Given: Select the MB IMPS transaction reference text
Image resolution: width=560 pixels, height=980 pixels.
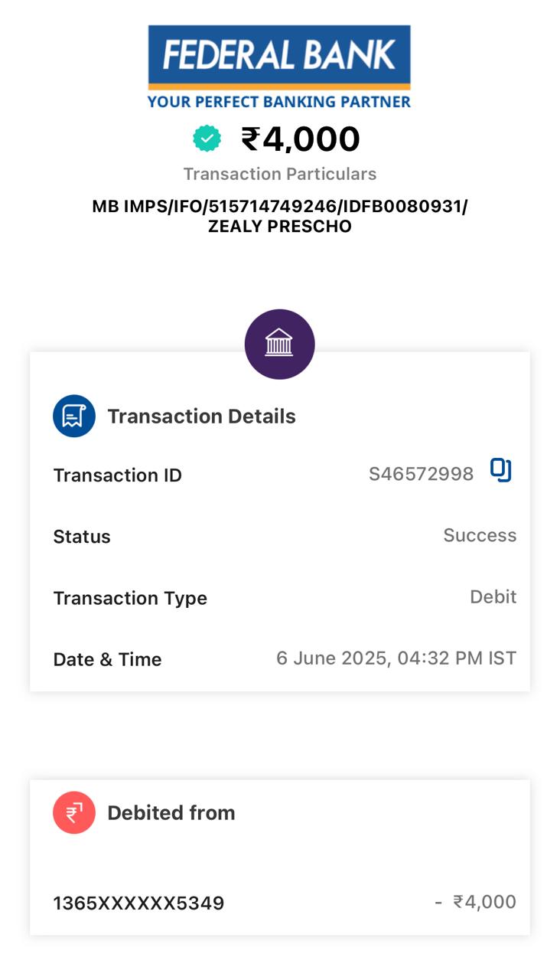Looking at the screenshot, I should (279, 216).
